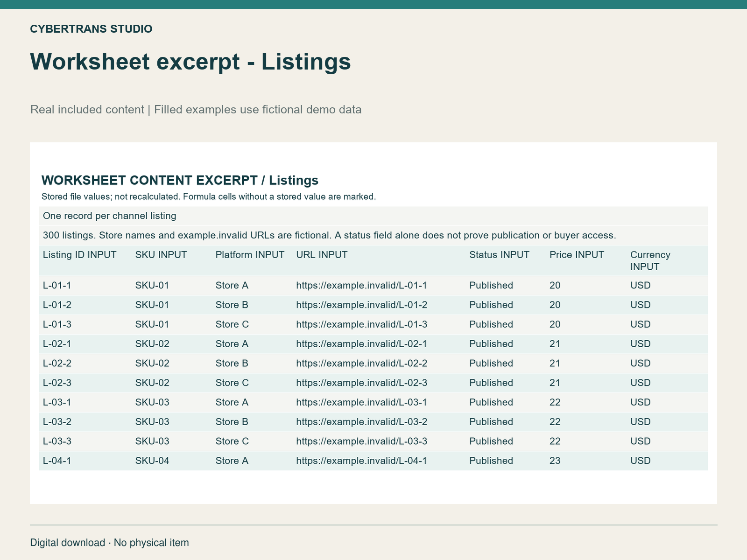The image size is (747, 560).
Task: Click the 'WORKSHEET CONTENT EXCERPT / Listings' heading
Action: pyautogui.click(x=180, y=180)
